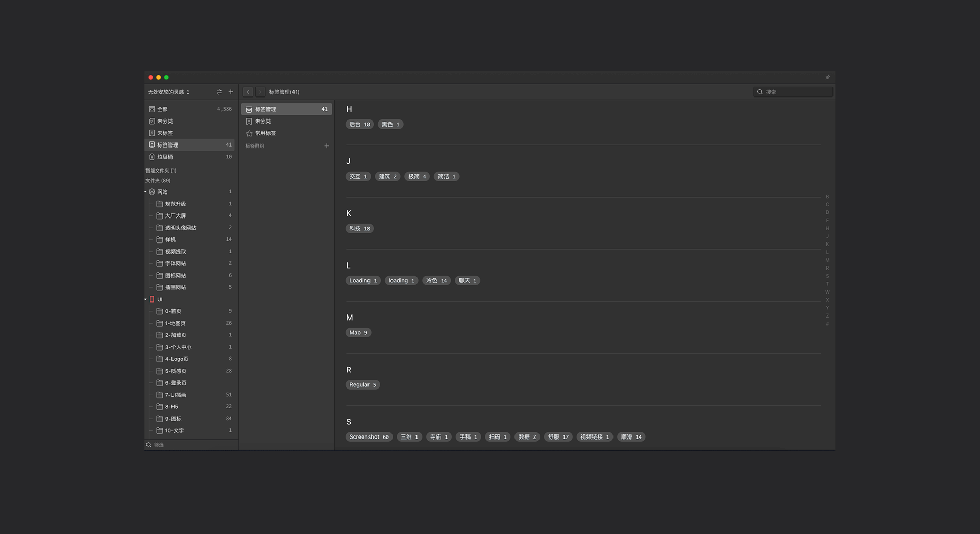Open the 图标网站 folder

[189, 275]
